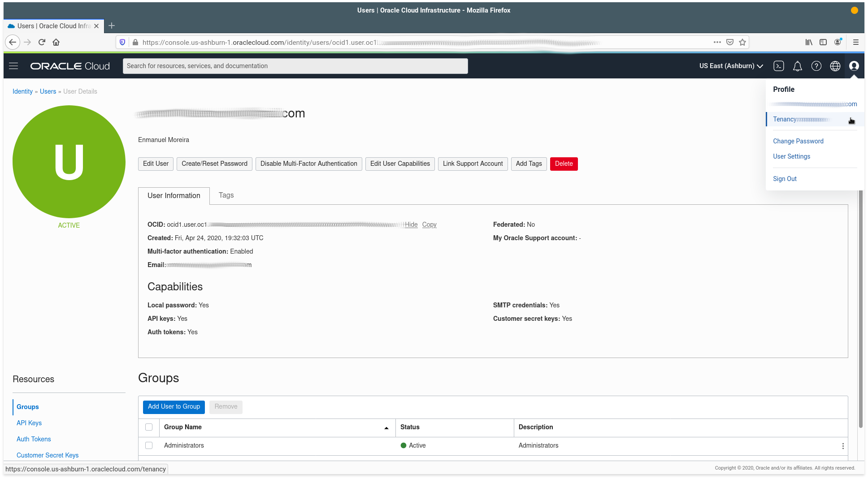The image size is (868, 479).
Task: Check the select-all groups checkbox
Action: pos(149,427)
